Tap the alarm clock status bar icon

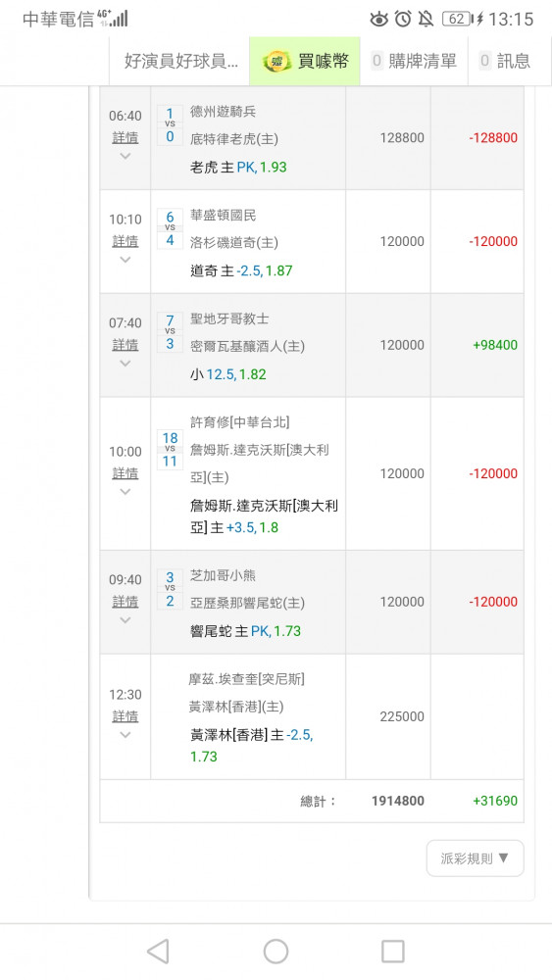coord(403,19)
